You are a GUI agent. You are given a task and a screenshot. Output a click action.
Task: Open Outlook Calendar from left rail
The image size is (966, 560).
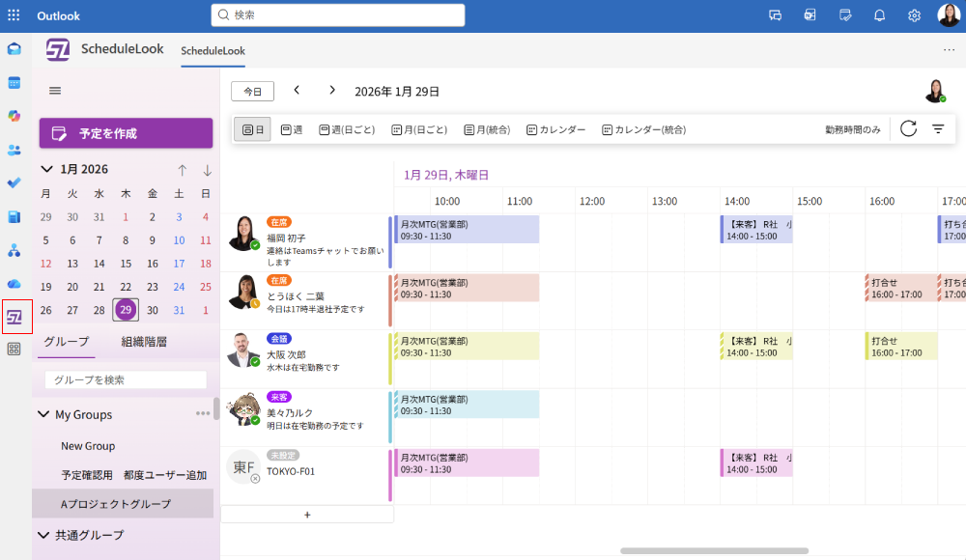[14, 83]
